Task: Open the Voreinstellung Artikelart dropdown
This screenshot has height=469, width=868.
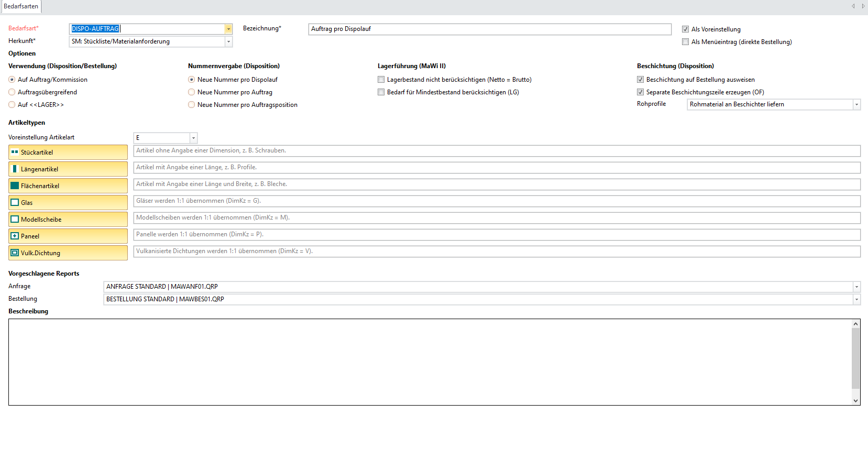Action: click(x=193, y=138)
